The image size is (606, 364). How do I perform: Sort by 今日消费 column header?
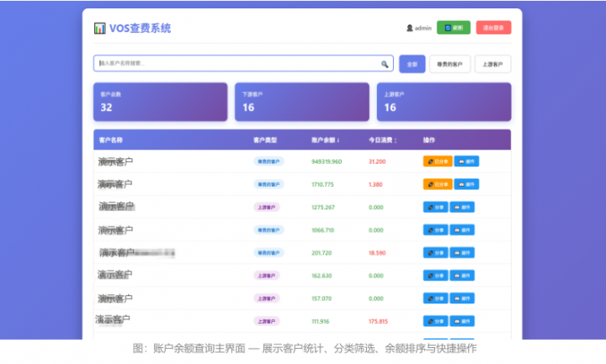tap(383, 140)
